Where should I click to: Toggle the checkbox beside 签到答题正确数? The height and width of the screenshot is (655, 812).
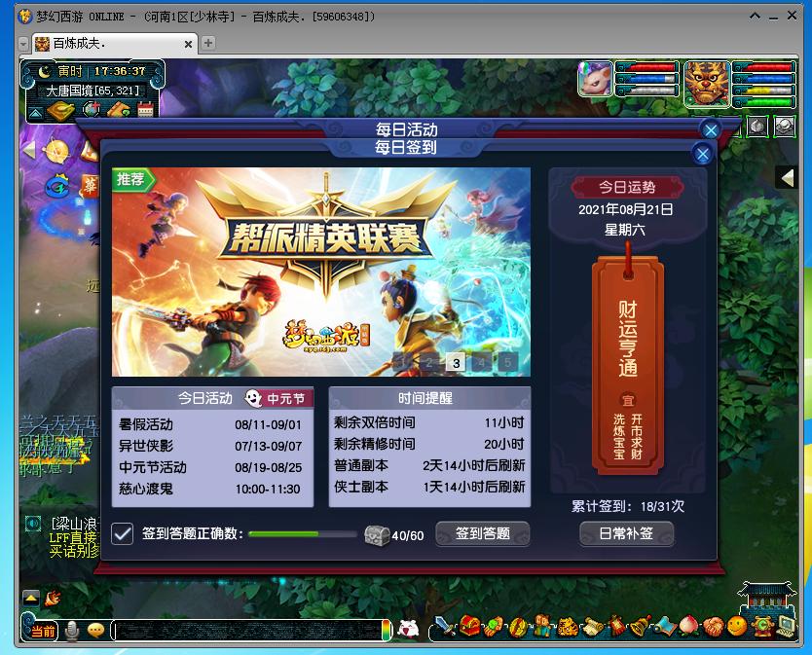pyautogui.click(x=123, y=534)
